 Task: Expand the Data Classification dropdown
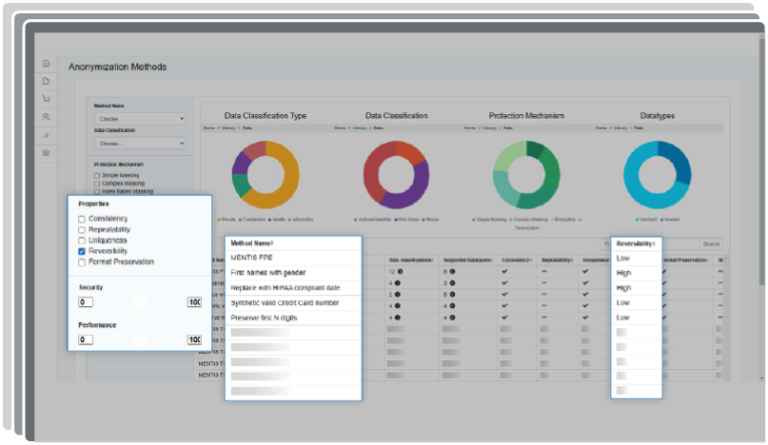140,143
